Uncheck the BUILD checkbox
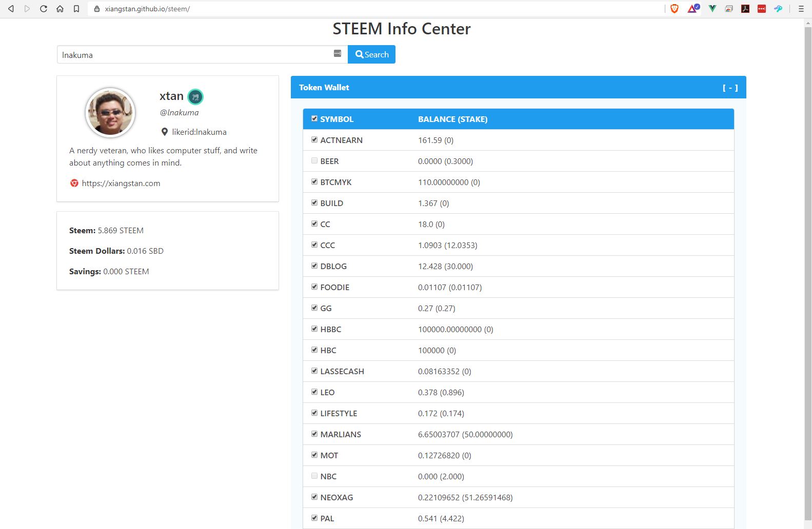 click(314, 202)
